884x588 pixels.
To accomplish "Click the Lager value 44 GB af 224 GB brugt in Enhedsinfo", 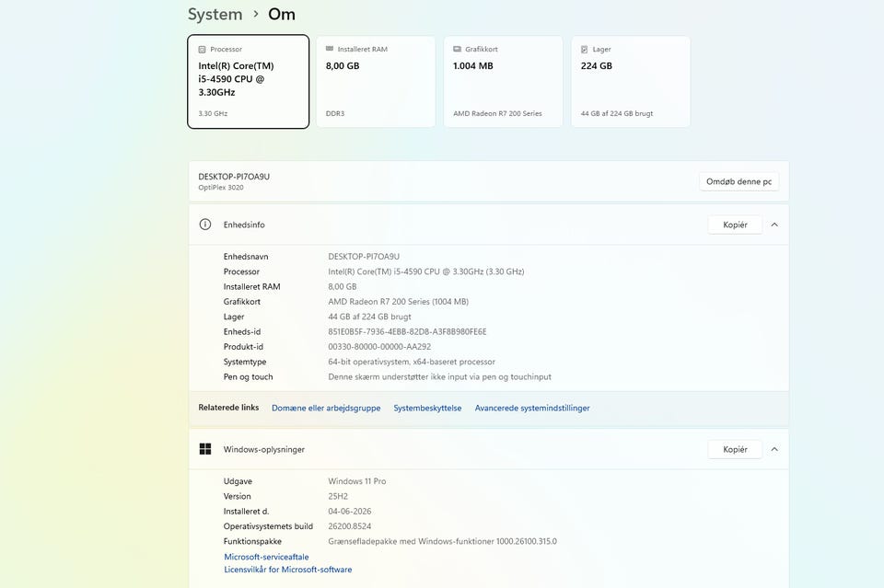I will click(370, 317).
